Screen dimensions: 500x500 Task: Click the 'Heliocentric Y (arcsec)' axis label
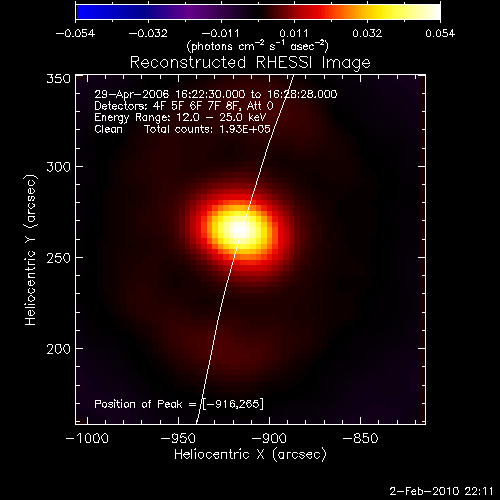point(30,250)
